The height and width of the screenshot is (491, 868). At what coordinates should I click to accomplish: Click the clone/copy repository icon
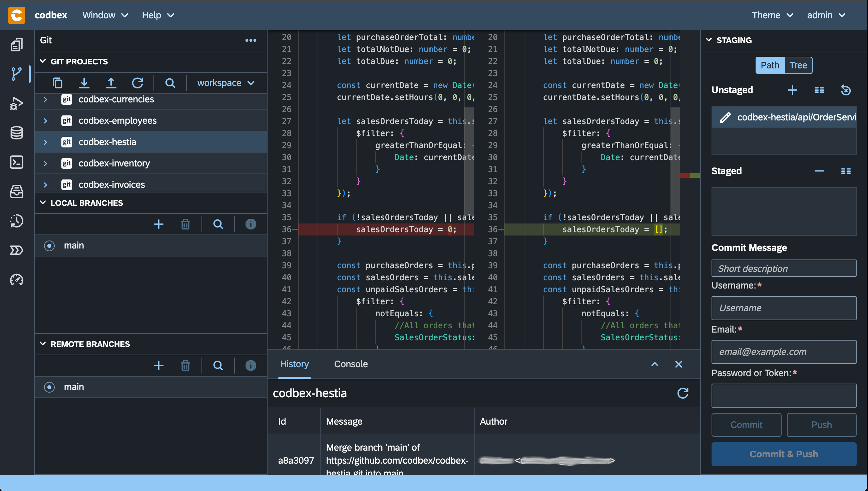point(58,83)
